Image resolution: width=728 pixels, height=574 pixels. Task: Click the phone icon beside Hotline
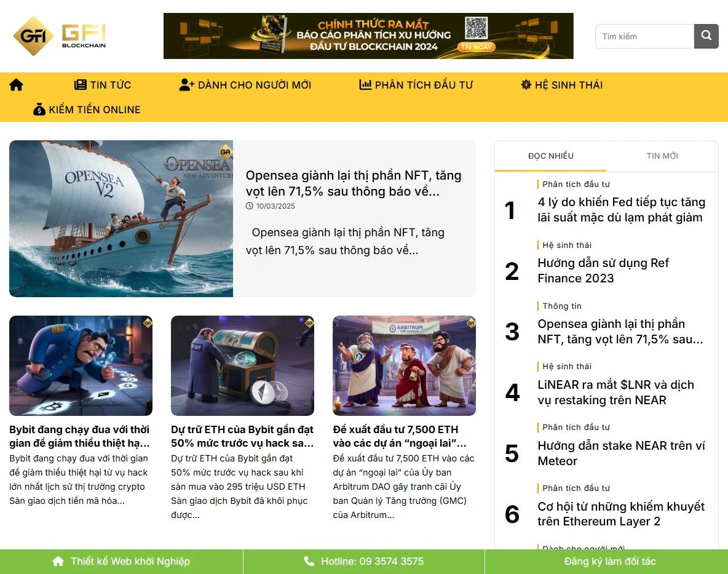point(309,561)
